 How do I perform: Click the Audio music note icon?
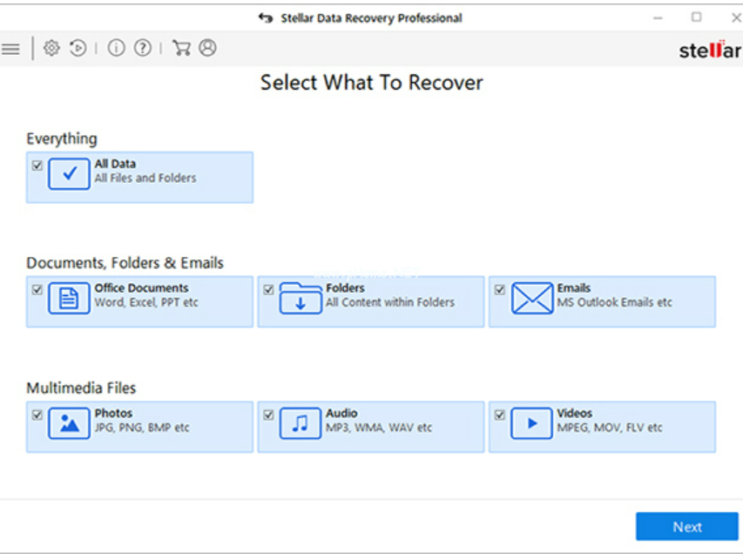pyautogui.click(x=300, y=424)
